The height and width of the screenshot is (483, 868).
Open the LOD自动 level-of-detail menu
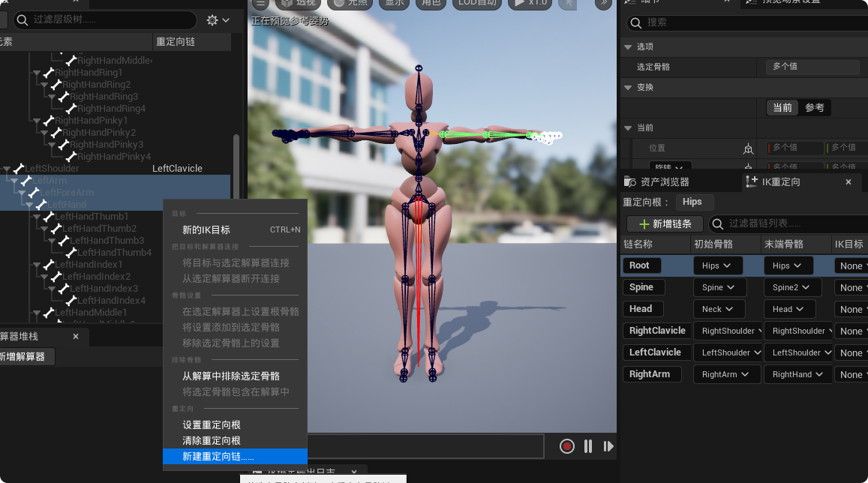477,3
